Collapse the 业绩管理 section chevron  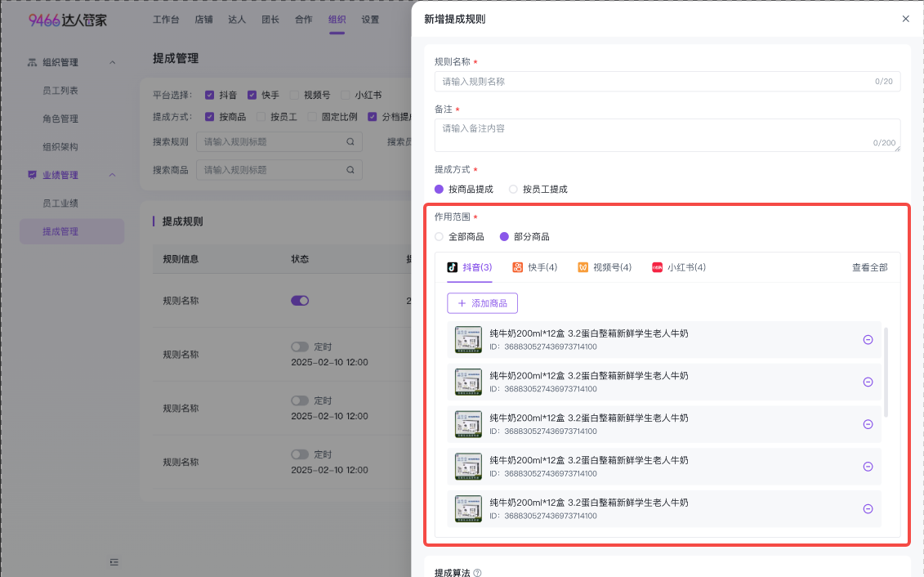click(112, 175)
